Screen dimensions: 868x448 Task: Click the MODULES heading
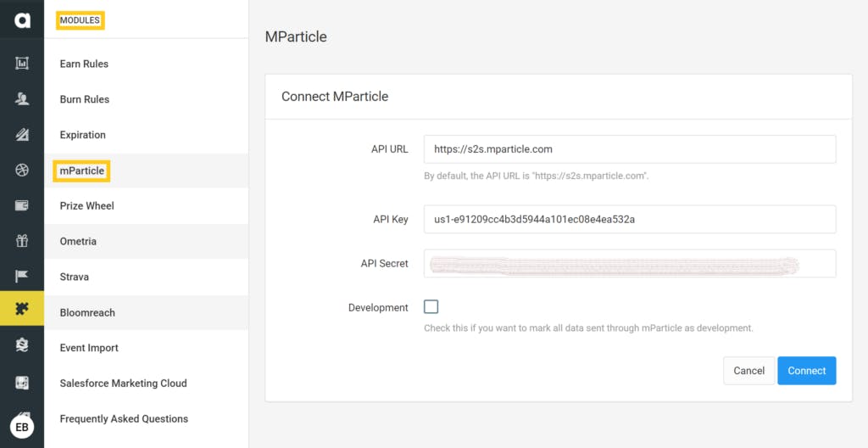point(80,20)
